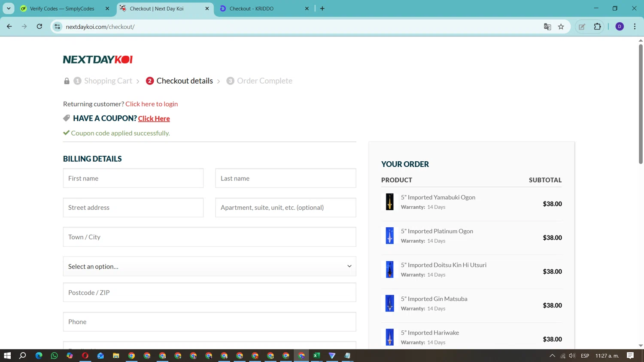644x362 pixels.
Task: Open the browser extensions puzzle icon
Action: pyautogui.click(x=597, y=27)
